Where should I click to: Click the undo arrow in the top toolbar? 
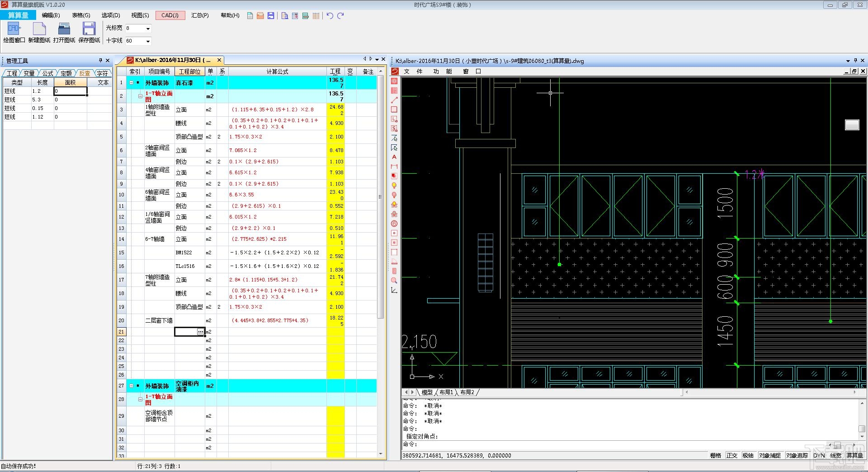tap(330, 16)
